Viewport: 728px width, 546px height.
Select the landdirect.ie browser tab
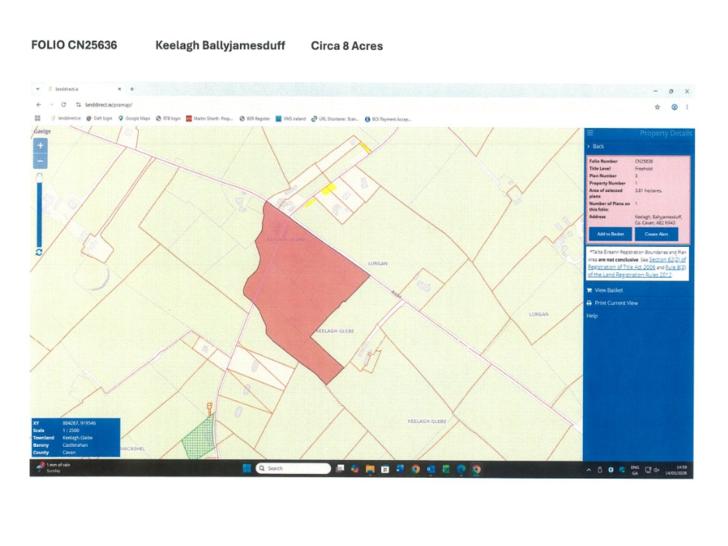pos(84,89)
